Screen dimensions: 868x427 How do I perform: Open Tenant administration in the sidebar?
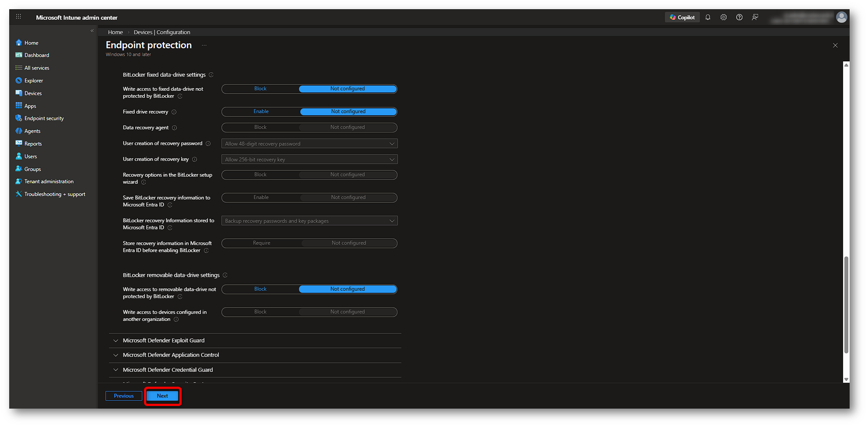(49, 181)
